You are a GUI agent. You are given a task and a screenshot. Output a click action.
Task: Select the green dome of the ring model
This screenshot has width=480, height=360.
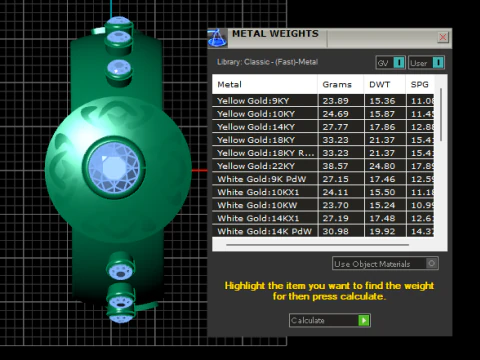point(118,169)
